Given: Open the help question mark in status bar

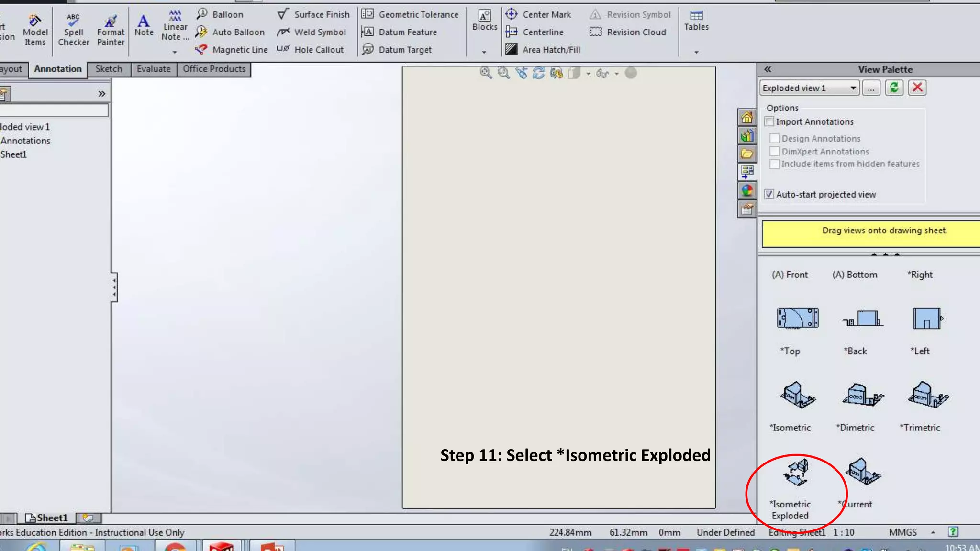Looking at the screenshot, I should pyautogui.click(x=953, y=532).
